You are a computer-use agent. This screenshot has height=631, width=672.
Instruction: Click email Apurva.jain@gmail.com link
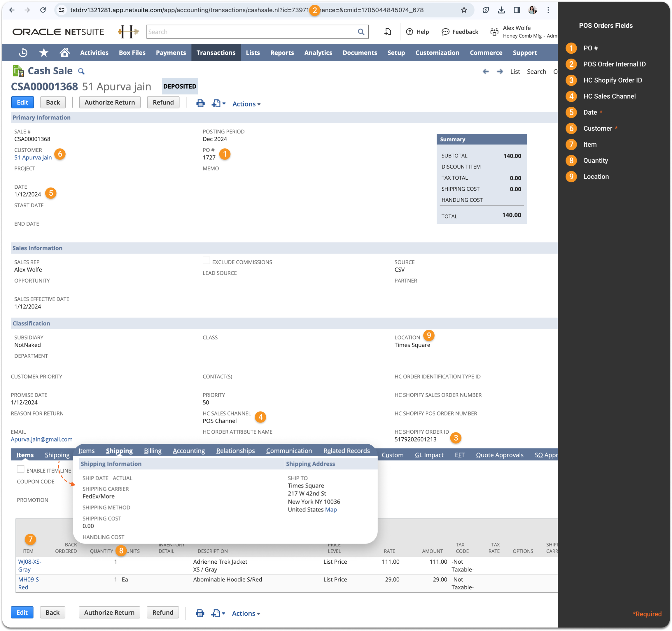pos(42,439)
